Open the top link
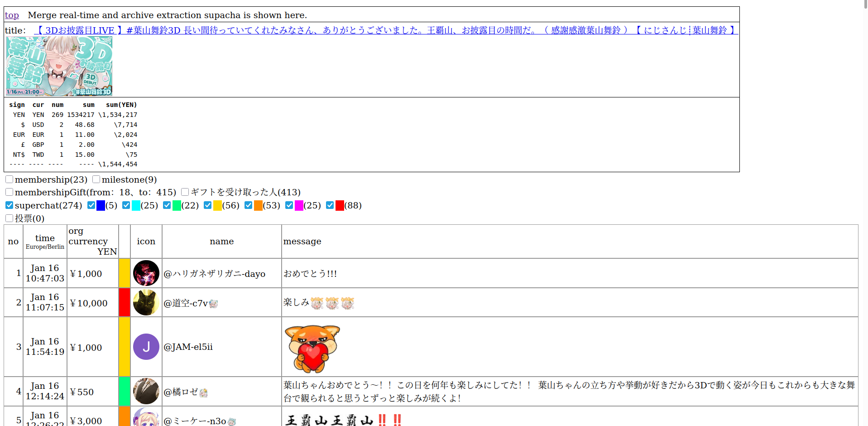 click(x=12, y=15)
